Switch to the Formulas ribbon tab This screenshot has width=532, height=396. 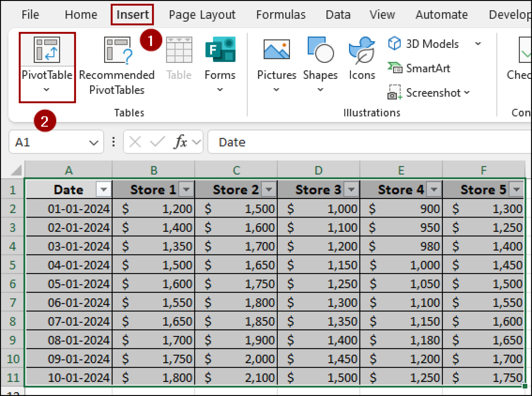point(281,14)
